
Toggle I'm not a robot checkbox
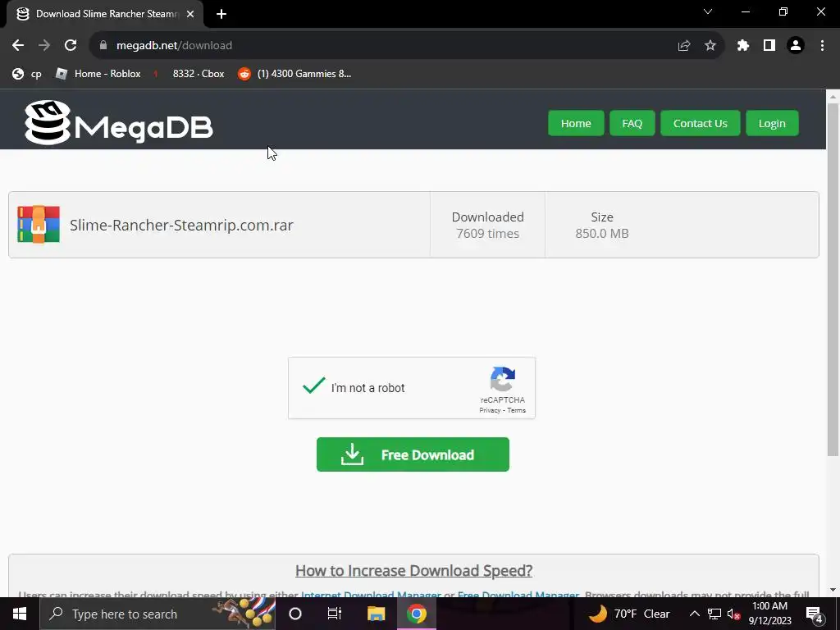coord(314,386)
